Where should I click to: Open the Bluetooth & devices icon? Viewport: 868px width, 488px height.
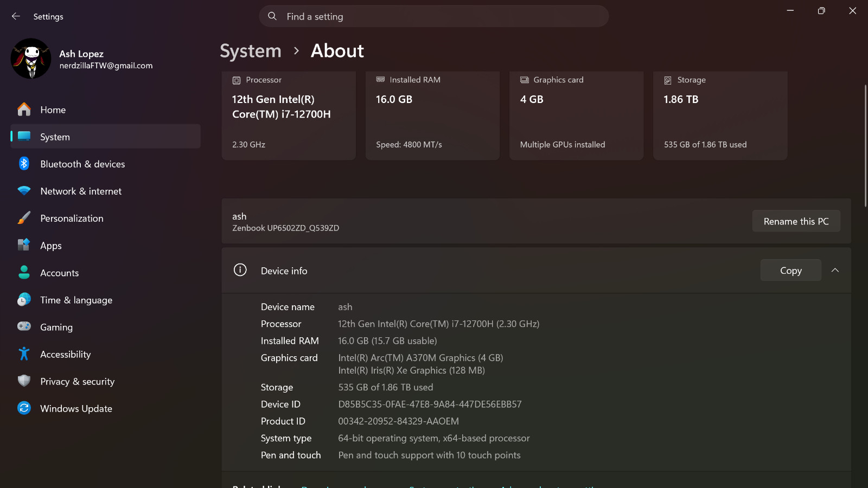[x=24, y=164]
